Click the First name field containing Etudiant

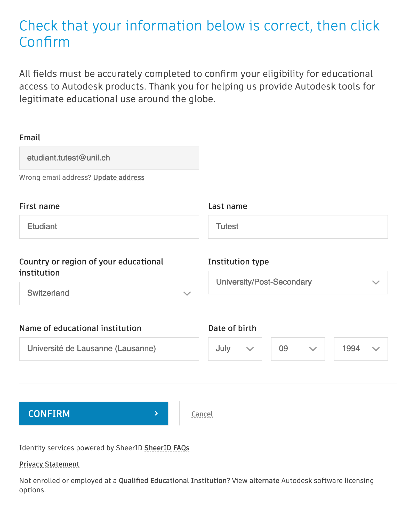pyautogui.click(x=109, y=227)
